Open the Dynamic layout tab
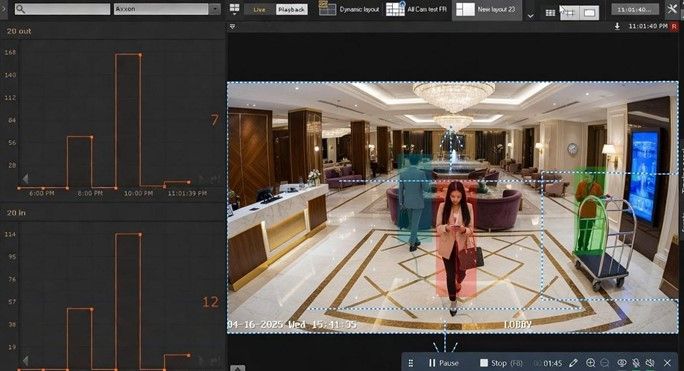 tap(349, 9)
